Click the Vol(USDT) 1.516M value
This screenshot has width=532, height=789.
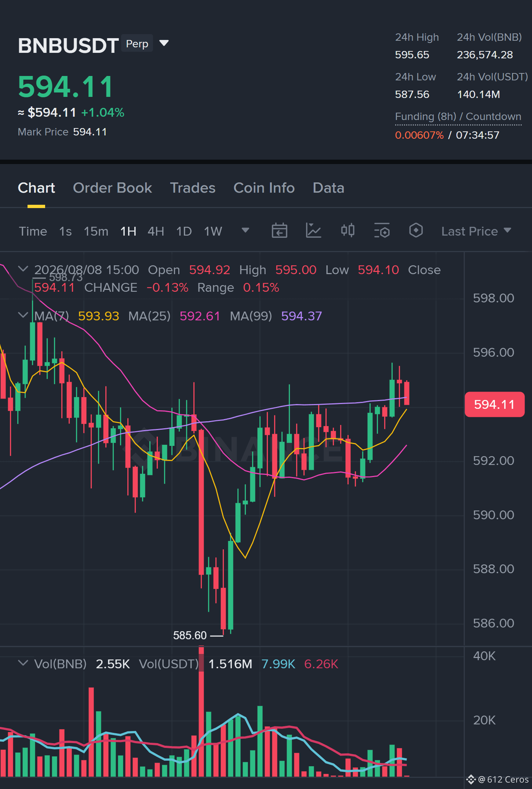coord(230,664)
